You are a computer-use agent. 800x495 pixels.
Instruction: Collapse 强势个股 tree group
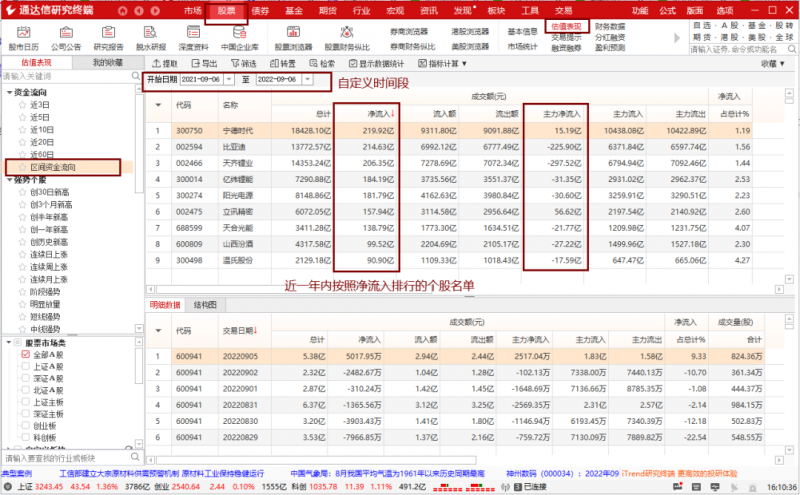point(9,180)
